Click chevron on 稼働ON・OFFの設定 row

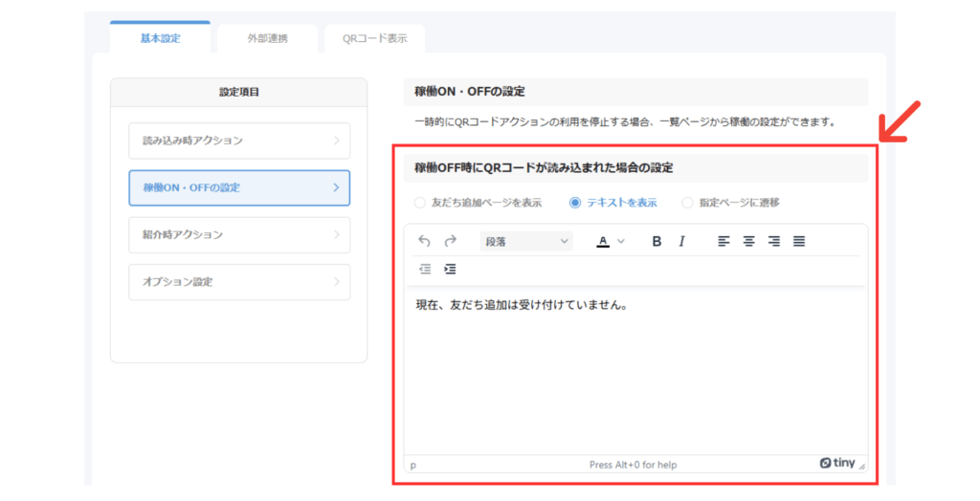tap(336, 187)
